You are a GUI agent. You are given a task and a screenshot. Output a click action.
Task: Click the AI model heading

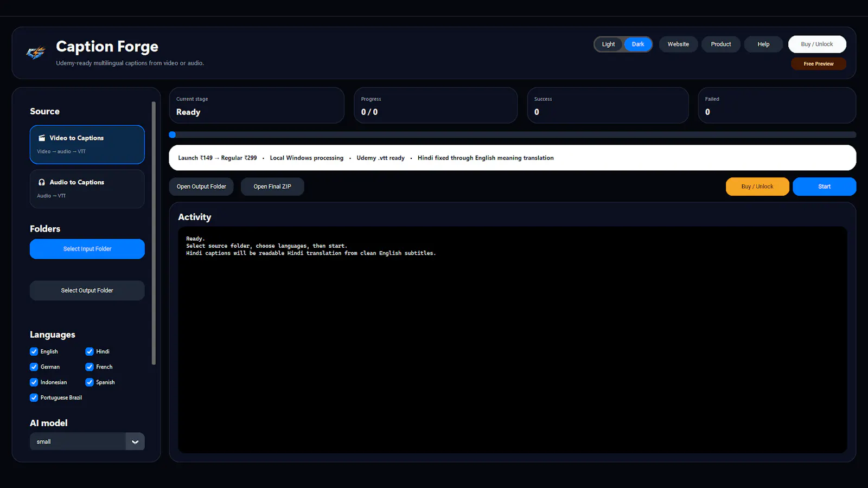click(49, 423)
